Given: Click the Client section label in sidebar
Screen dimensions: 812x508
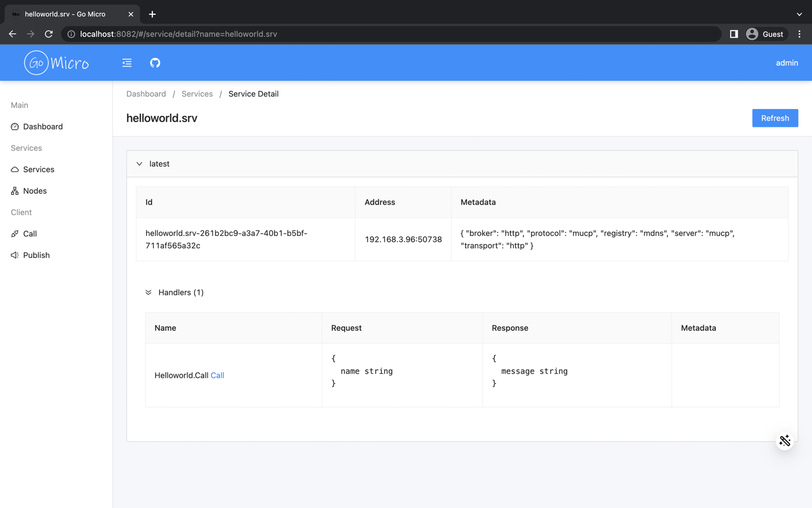Looking at the screenshot, I should coord(21,212).
